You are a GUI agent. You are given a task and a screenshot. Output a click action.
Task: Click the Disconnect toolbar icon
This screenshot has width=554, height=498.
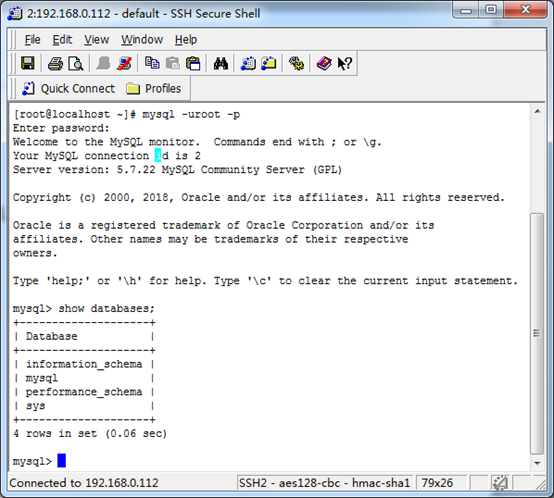(124, 64)
